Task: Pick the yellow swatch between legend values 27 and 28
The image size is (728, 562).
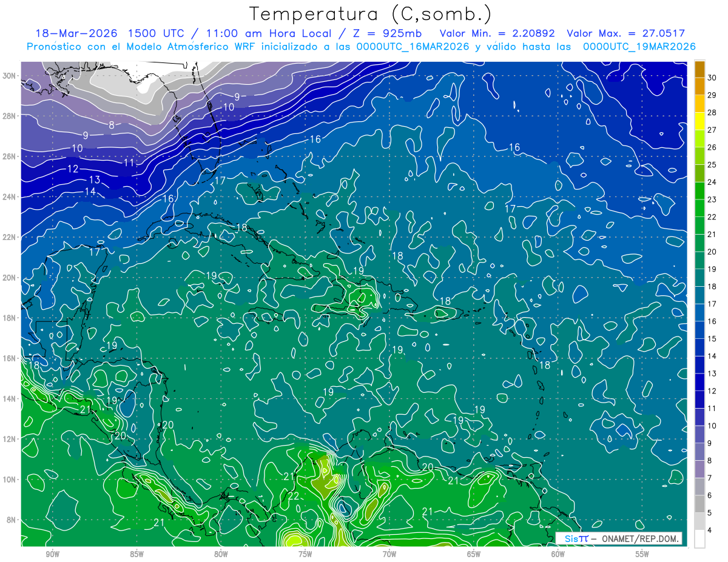Action: [699, 121]
